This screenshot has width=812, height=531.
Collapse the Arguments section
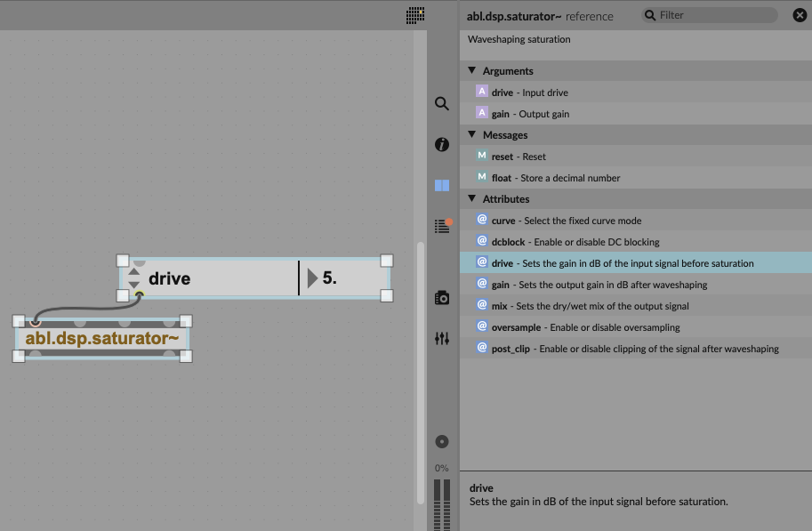point(471,70)
